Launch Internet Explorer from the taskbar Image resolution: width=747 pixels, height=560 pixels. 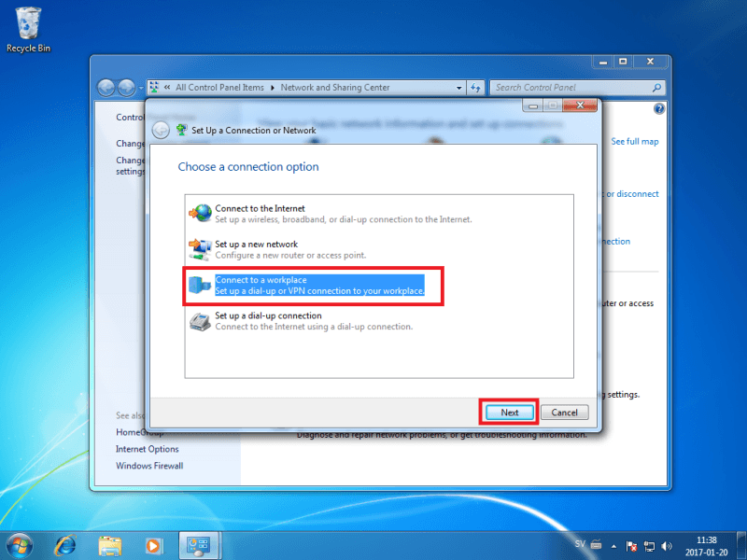click(65, 545)
